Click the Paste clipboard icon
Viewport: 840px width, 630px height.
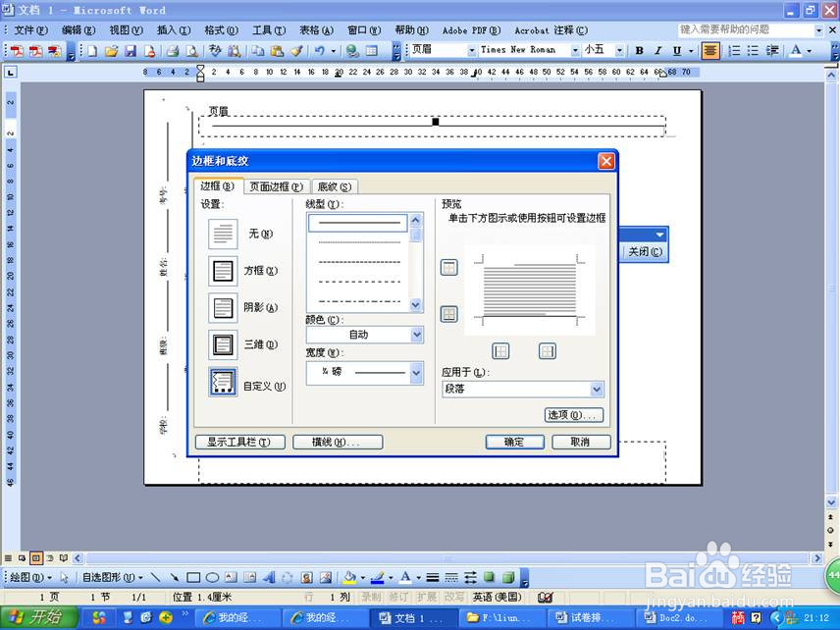pyautogui.click(x=277, y=51)
